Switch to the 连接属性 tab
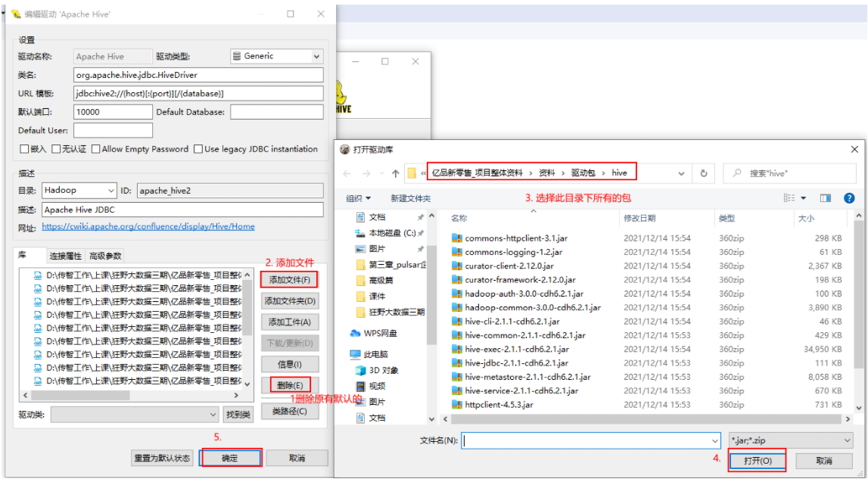The width and height of the screenshot is (868, 482). coord(65,256)
